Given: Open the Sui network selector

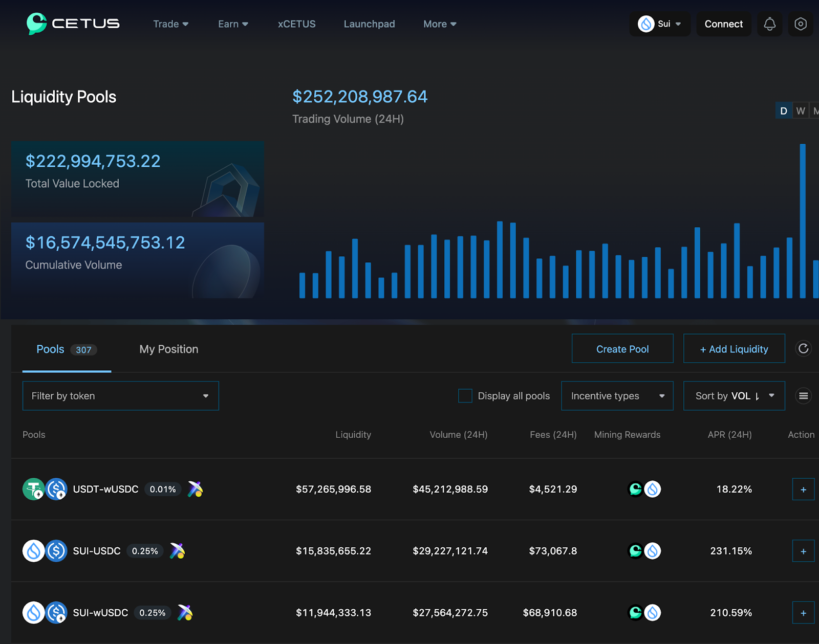Looking at the screenshot, I should click(659, 24).
